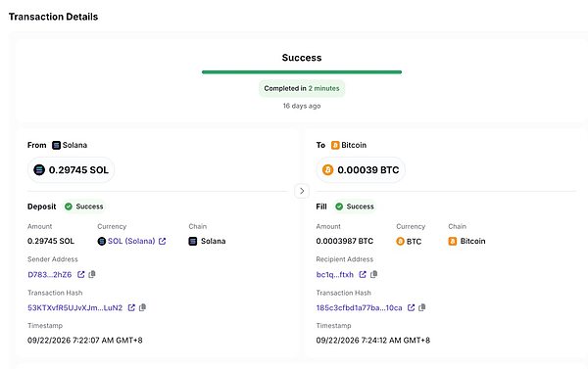Open the 53KTXvfR5UJvXJm...LuN2 transaction hash link
588x369 pixels.
coord(75,308)
